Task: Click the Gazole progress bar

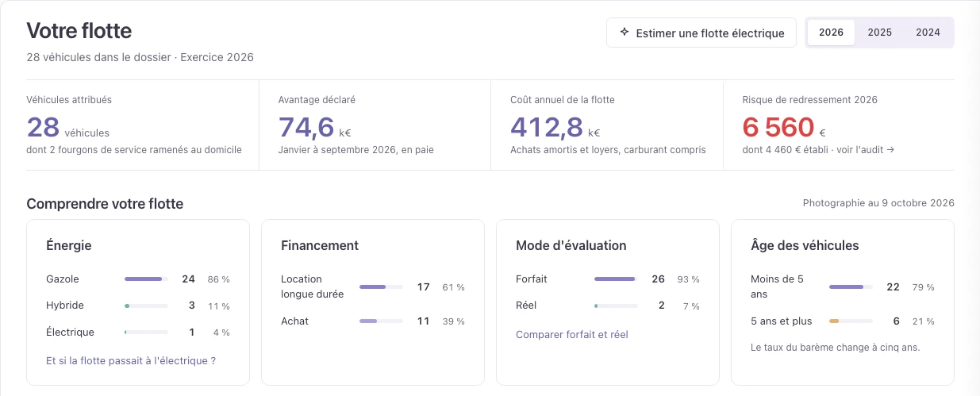Action: coord(146,279)
